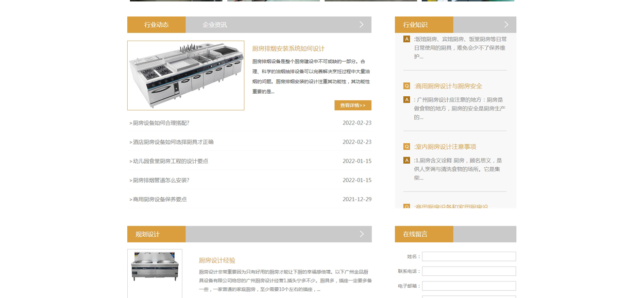Click the arrow at the end of the 企业资讯 bar
Screen dimensions: 644x298
(x=361, y=25)
